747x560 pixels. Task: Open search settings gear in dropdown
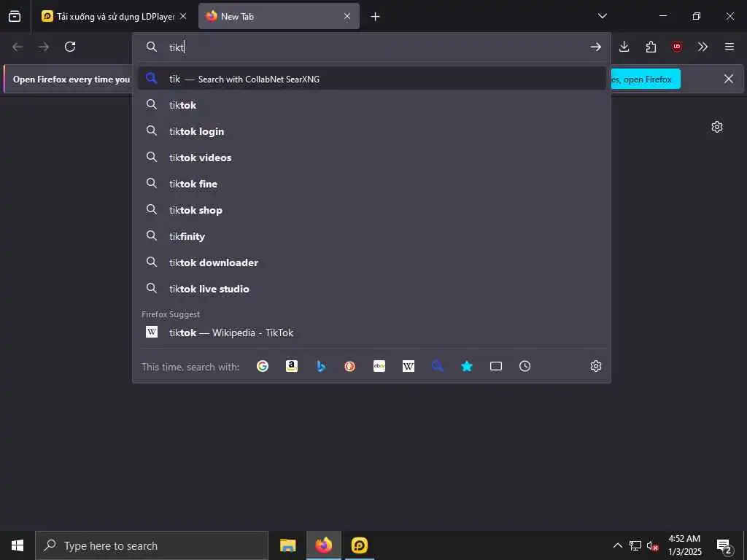point(595,366)
